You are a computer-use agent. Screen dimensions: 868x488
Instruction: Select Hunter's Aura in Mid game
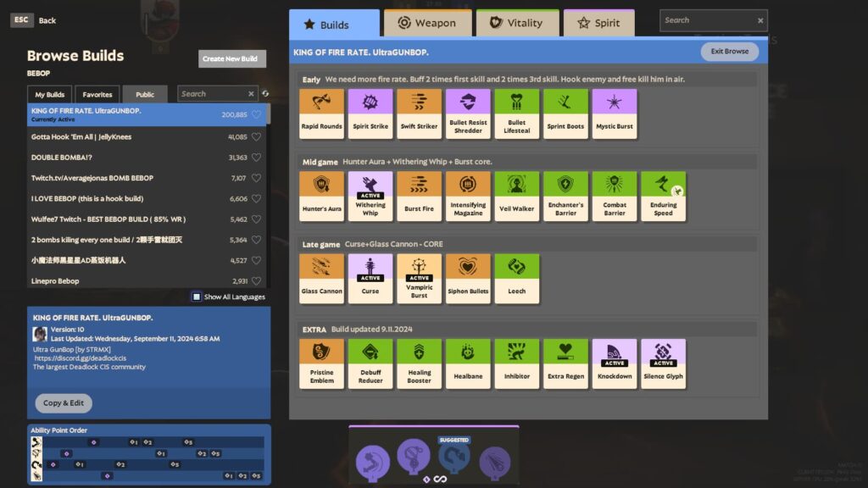pyautogui.click(x=321, y=195)
